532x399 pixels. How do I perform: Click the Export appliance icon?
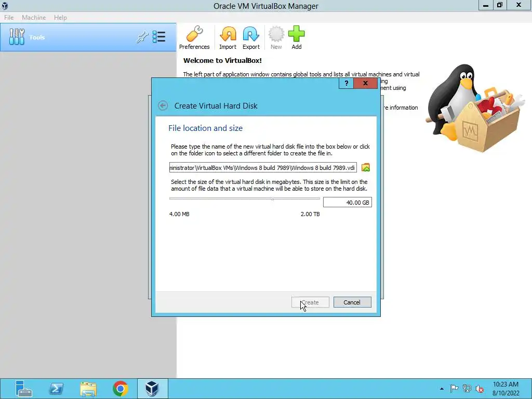pos(251,37)
